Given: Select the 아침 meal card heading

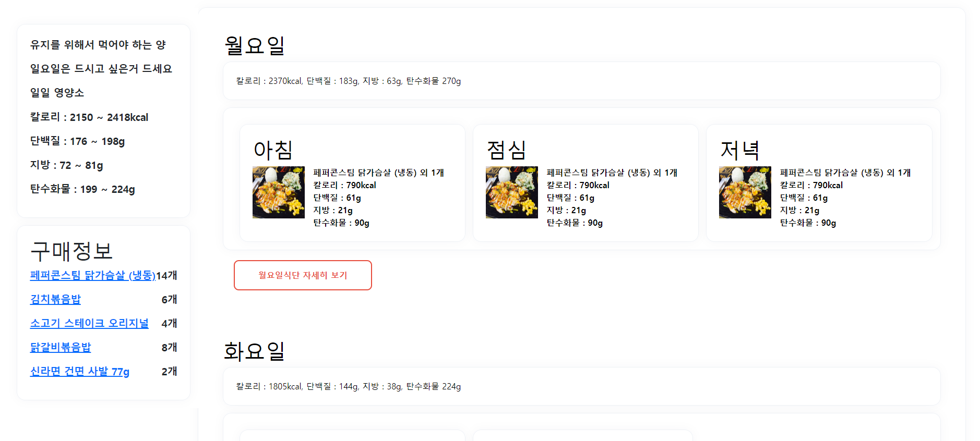Looking at the screenshot, I should coord(273,150).
